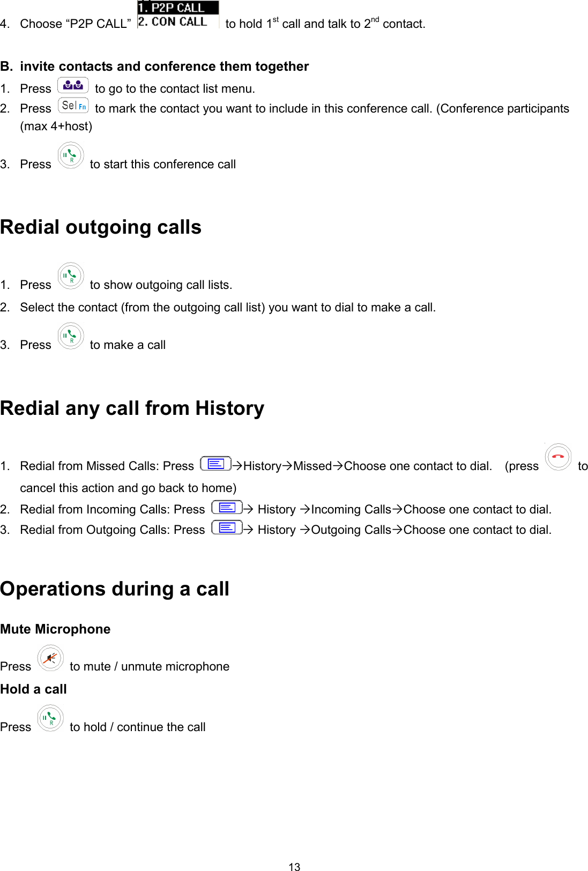The image size is (588, 871).
Task: Click menu key icon in 'Redial from Missed Calls' line
Action: [x=215, y=464]
